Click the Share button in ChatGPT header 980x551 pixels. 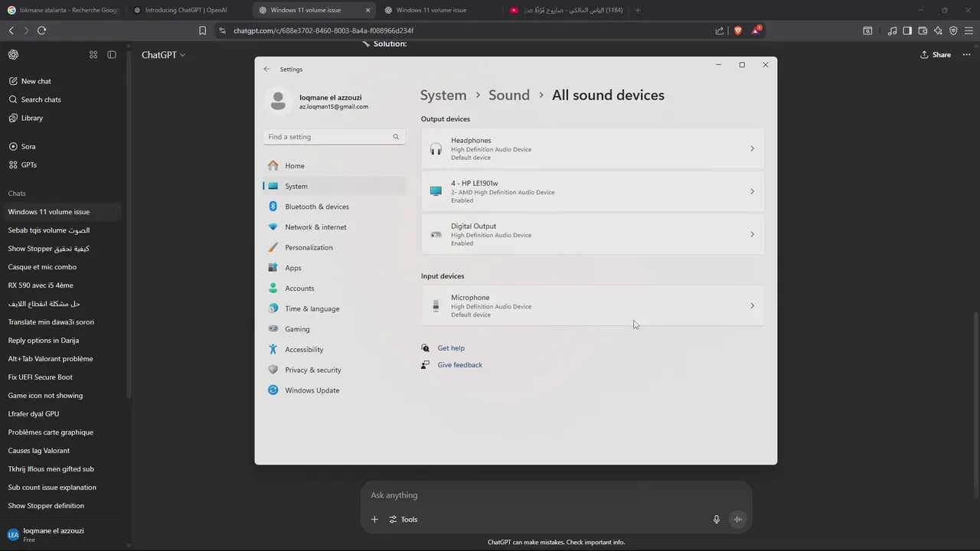point(936,55)
